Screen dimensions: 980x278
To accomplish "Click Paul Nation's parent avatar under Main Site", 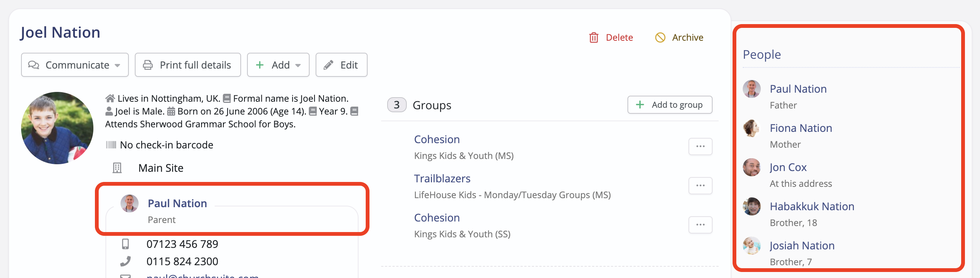I will [129, 203].
